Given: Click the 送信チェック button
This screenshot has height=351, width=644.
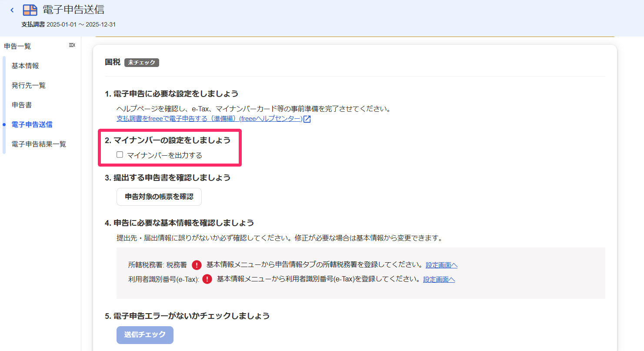Looking at the screenshot, I should pyautogui.click(x=145, y=335).
